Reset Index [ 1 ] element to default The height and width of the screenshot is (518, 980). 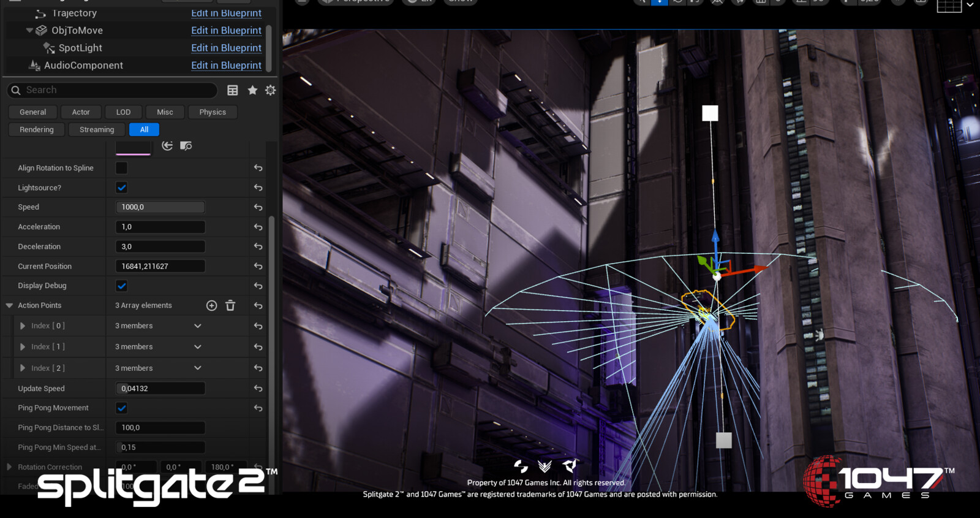pyautogui.click(x=258, y=347)
